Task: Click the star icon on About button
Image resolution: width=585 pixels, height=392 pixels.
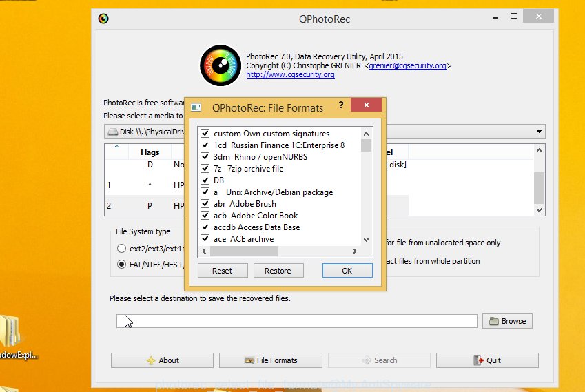Action: (x=151, y=360)
